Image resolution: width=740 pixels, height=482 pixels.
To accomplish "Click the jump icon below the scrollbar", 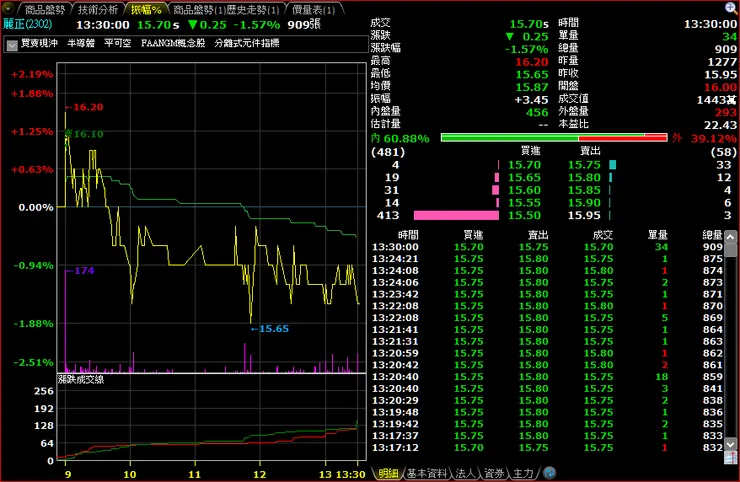I will click(731, 457).
